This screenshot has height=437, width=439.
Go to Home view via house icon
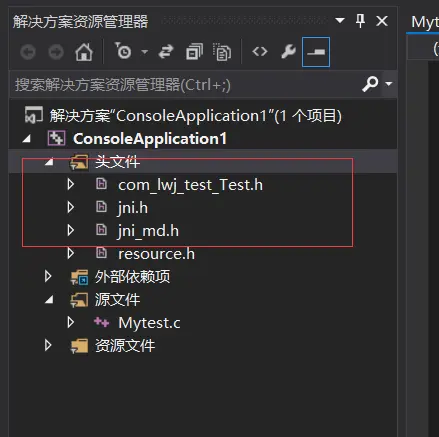pyautogui.click(x=84, y=52)
